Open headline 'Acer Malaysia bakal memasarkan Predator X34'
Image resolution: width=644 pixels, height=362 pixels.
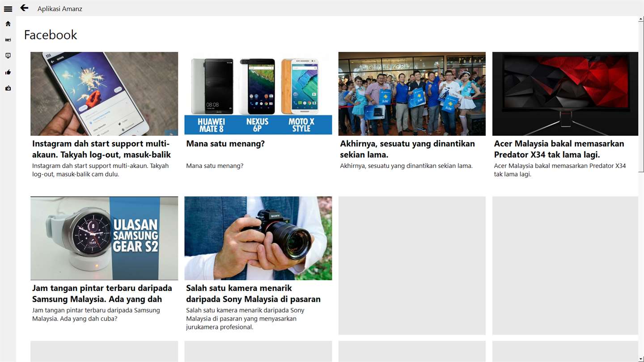click(x=559, y=149)
